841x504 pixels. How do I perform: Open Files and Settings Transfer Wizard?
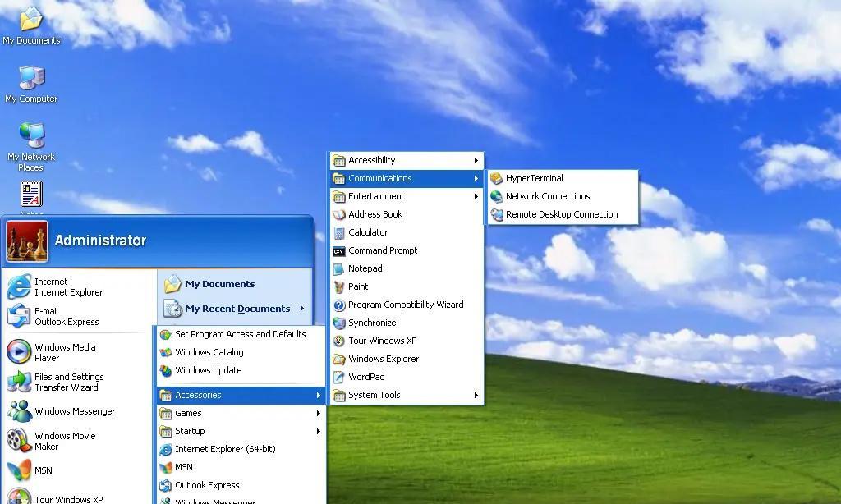(75, 382)
